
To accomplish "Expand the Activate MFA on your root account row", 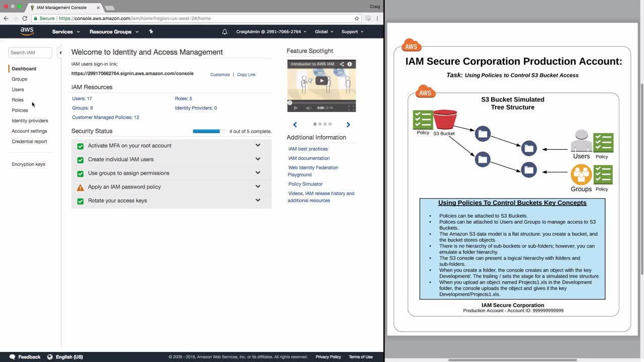I will 171,146.
